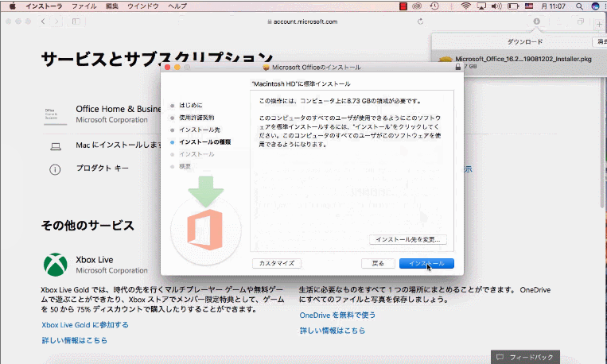Click Xbox Live Gold に参加する link
607x364 pixels.
[85, 325]
